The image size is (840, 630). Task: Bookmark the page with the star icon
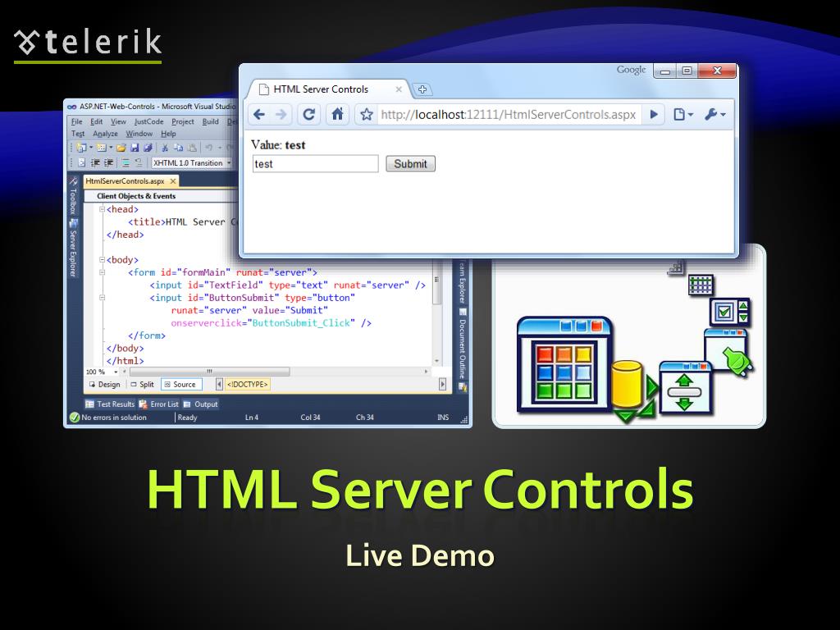click(x=367, y=115)
